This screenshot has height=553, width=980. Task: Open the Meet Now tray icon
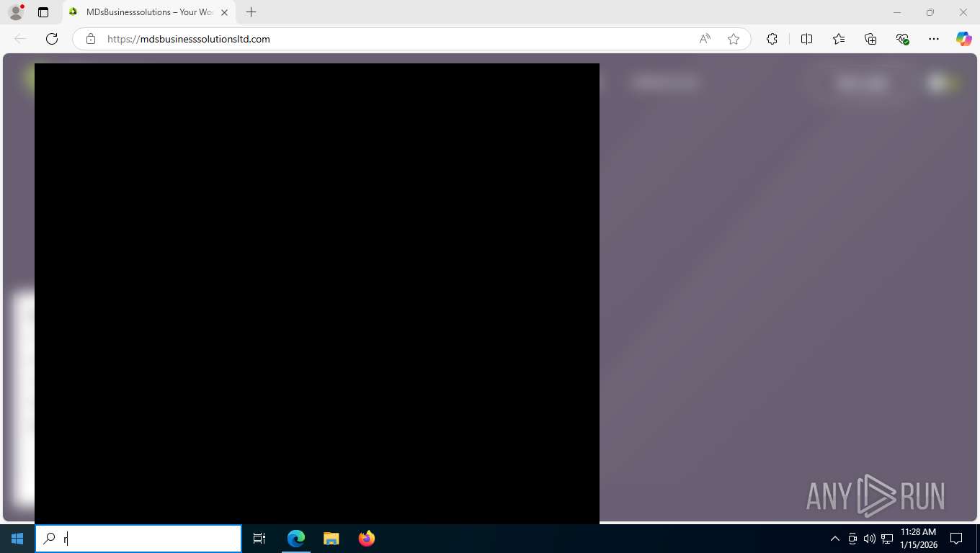click(852, 539)
